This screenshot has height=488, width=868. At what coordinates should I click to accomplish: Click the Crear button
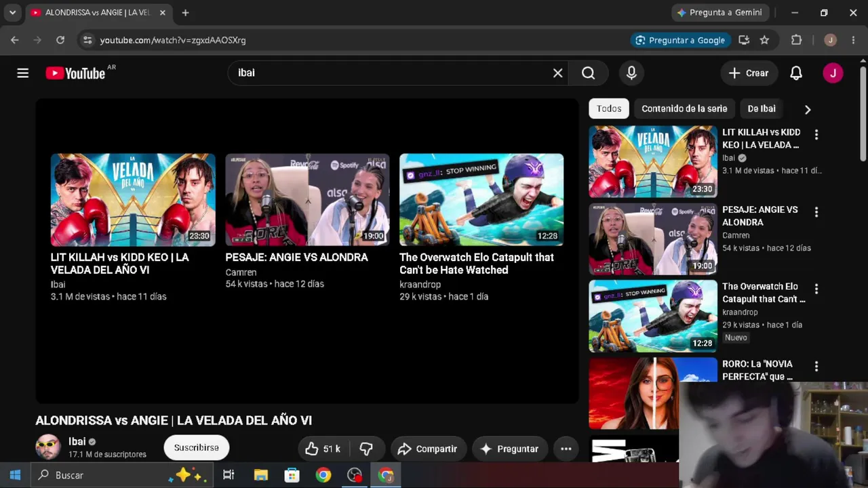pos(749,73)
